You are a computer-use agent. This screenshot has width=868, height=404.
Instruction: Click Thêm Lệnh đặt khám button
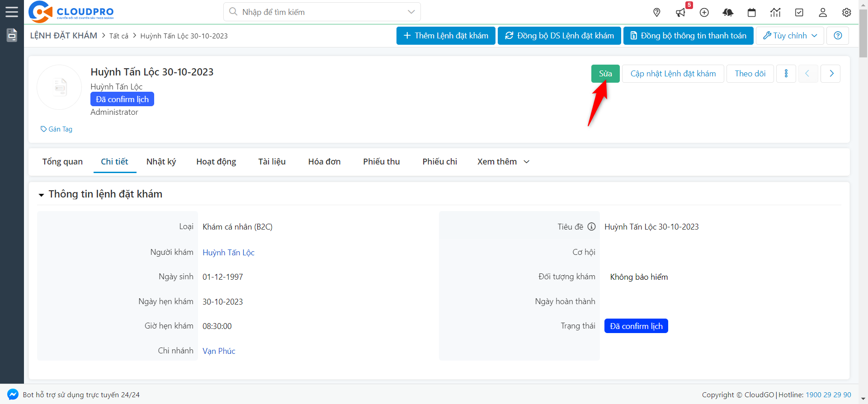tap(446, 36)
